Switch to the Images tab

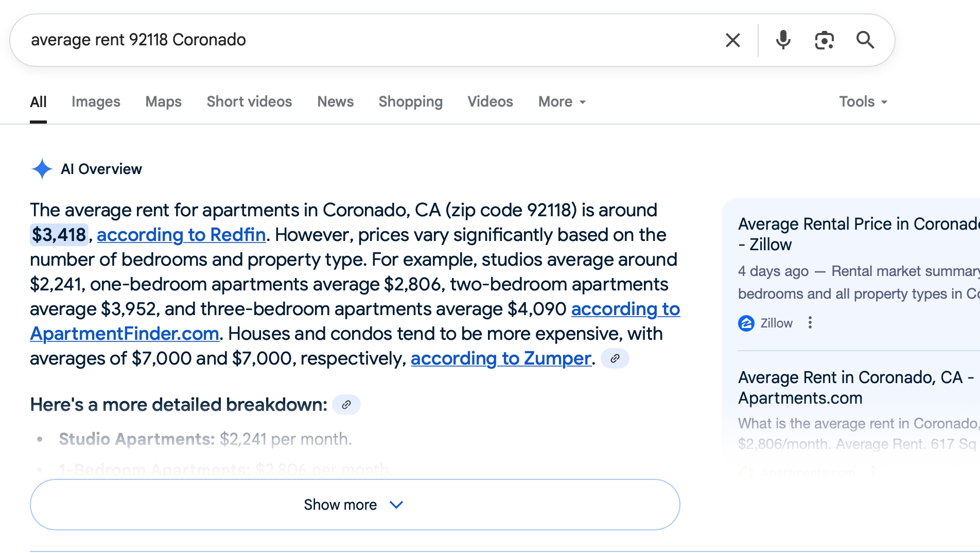tap(96, 102)
